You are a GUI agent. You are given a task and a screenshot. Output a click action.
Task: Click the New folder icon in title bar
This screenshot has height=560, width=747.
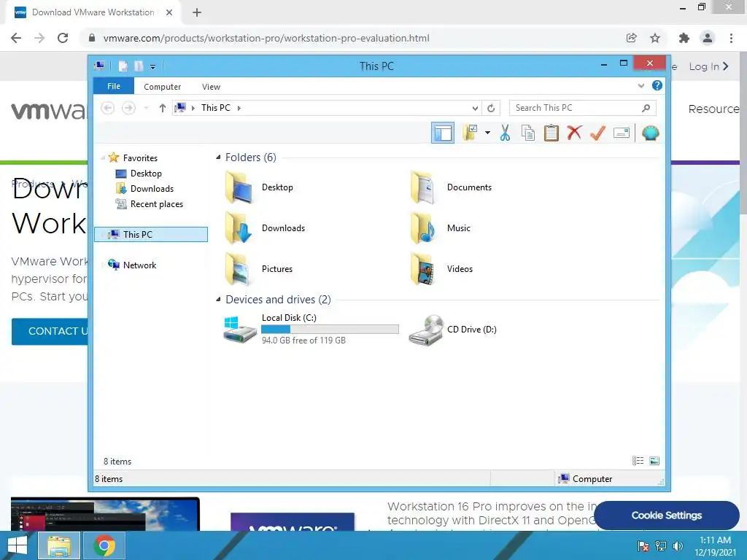tap(138, 66)
